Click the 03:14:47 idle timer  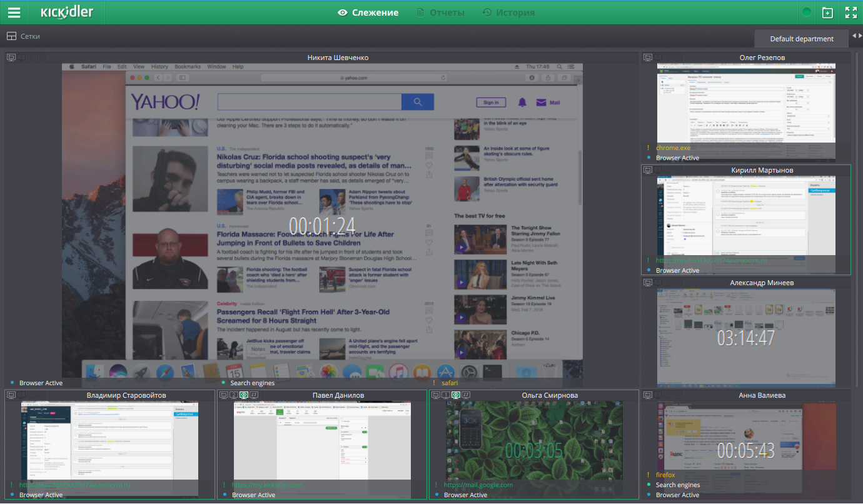pyautogui.click(x=746, y=338)
